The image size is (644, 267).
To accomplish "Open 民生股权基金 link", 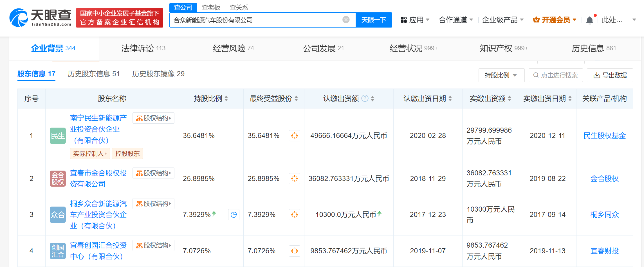I will 604,136.
